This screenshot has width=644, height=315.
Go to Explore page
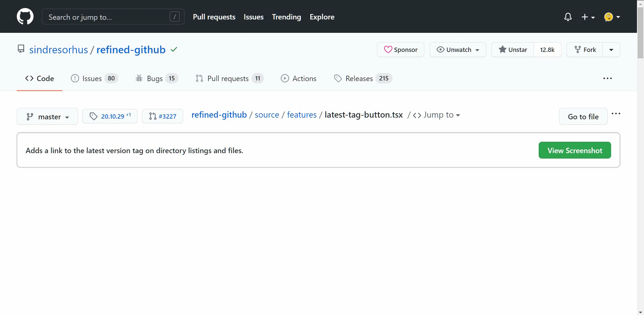tap(322, 17)
